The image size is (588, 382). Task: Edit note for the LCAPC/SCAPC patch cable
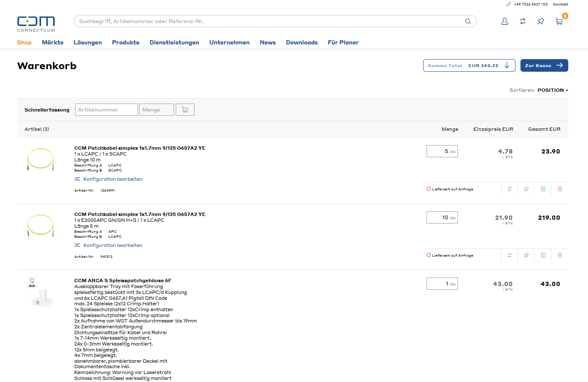coord(543,189)
